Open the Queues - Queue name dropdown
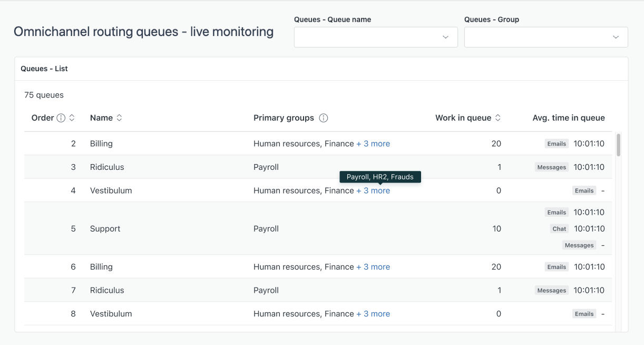 tap(376, 37)
